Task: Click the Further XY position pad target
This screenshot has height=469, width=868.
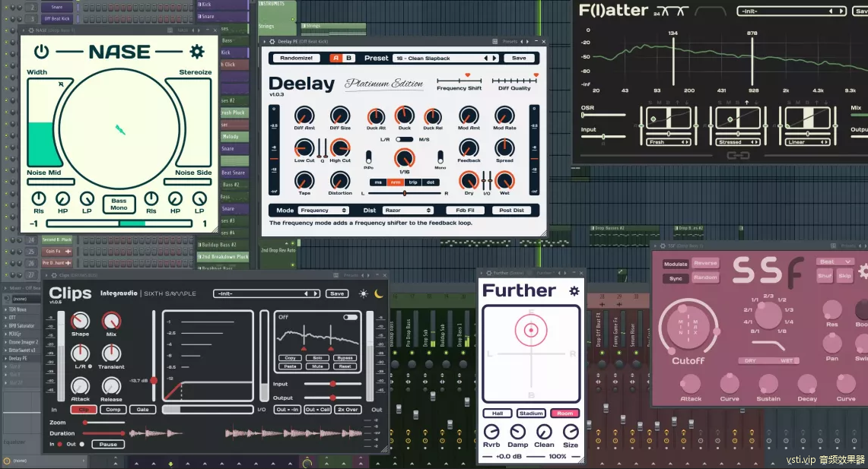Action: click(531, 330)
